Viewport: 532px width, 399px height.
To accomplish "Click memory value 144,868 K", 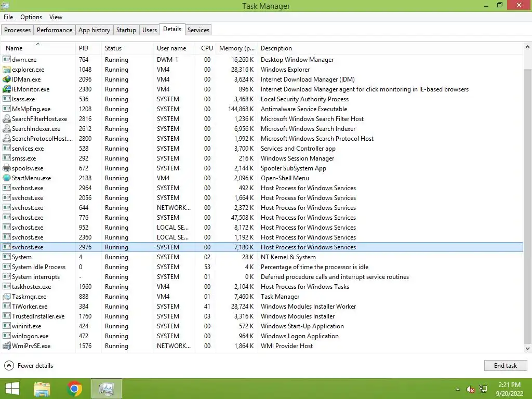I will pyautogui.click(x=241, y=109).
